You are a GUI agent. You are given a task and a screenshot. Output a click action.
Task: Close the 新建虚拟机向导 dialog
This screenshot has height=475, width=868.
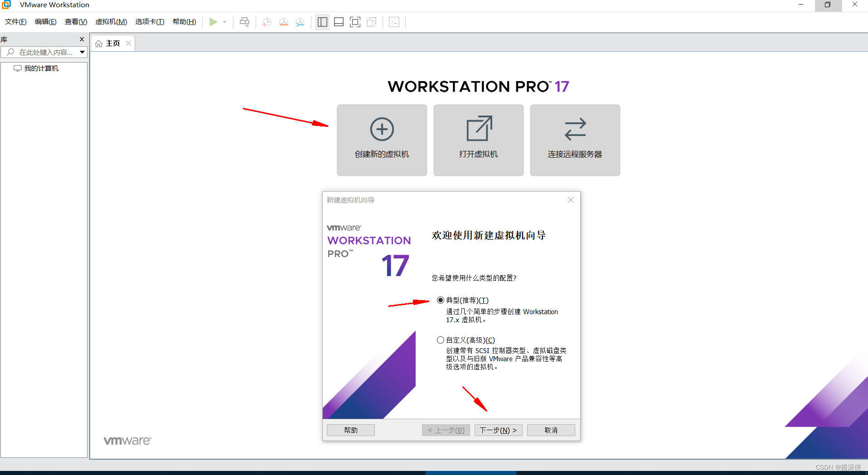[571, 200]
